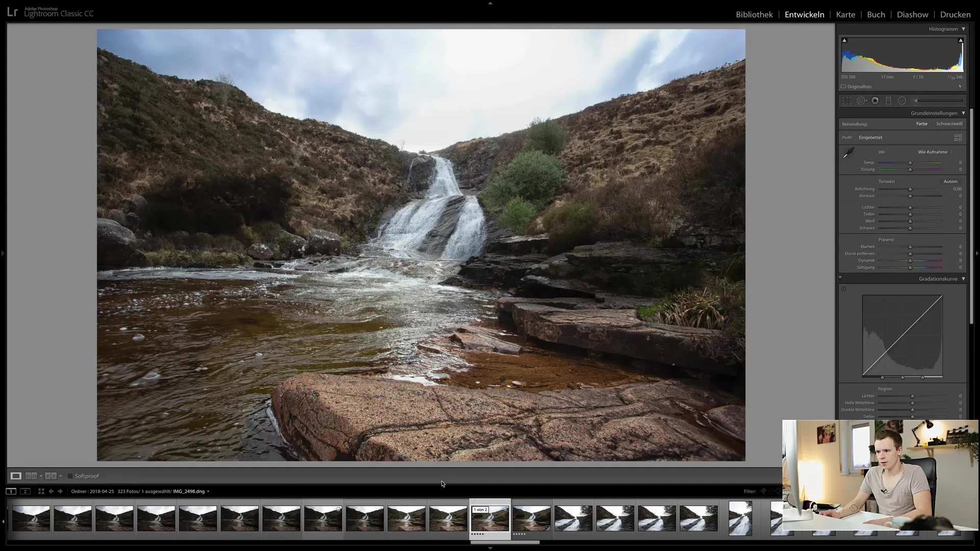Screen dimensions: 980x551
Task: Switch to the Bibliothek module
Action: coord(754,15)
